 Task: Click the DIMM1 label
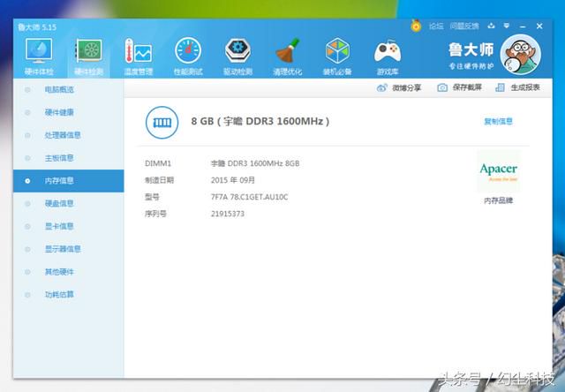[x=158, y=163]
